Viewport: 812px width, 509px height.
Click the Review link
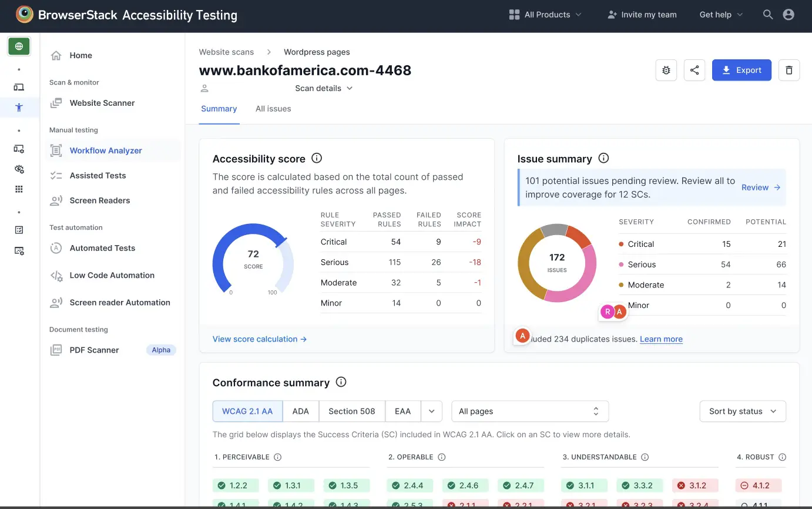click(761, 187)
